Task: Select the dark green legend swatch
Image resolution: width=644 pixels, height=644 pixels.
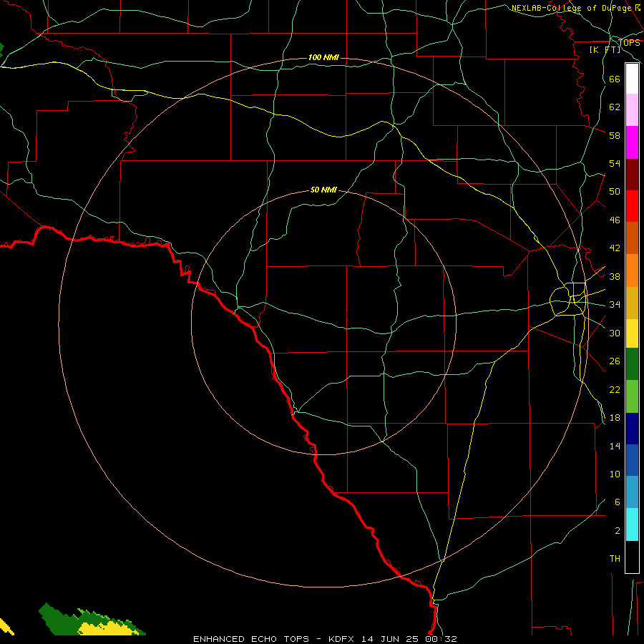Action: 632,364
